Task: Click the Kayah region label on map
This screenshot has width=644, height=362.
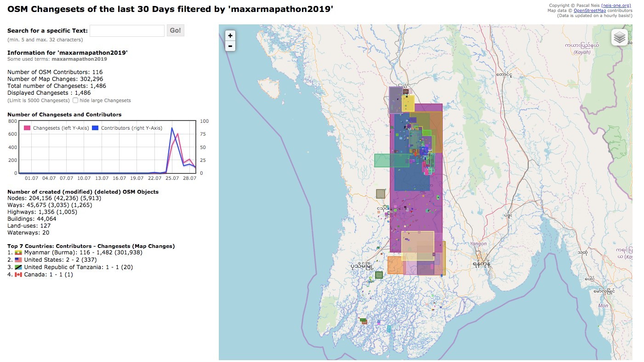Action: [581, 52]
